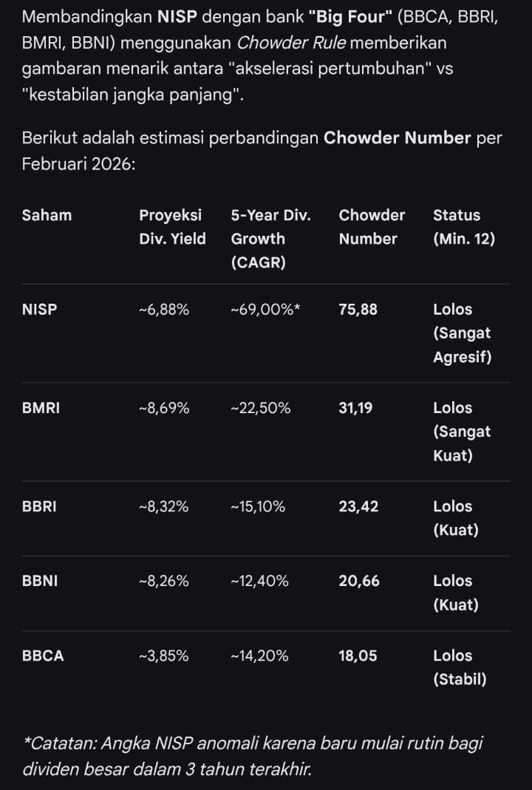Click NISP's status Lolos (Sangat Agresif)
Viewport: 532px width, 790px height.
(462, 333)
